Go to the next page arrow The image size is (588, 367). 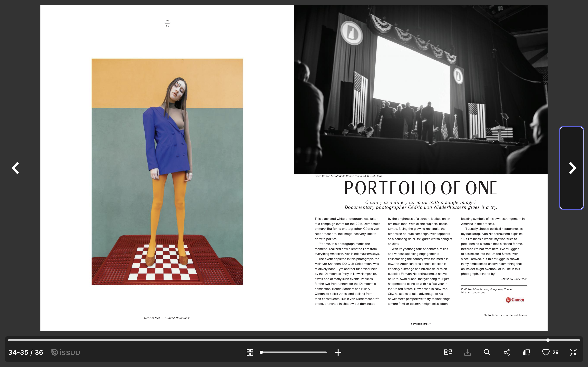tap(572, 168)
